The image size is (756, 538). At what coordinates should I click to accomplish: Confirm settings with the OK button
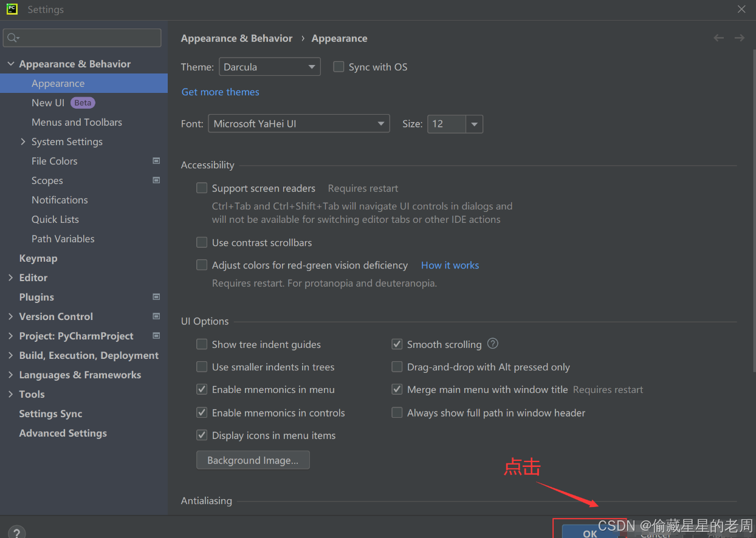click(x=589, y=533)
